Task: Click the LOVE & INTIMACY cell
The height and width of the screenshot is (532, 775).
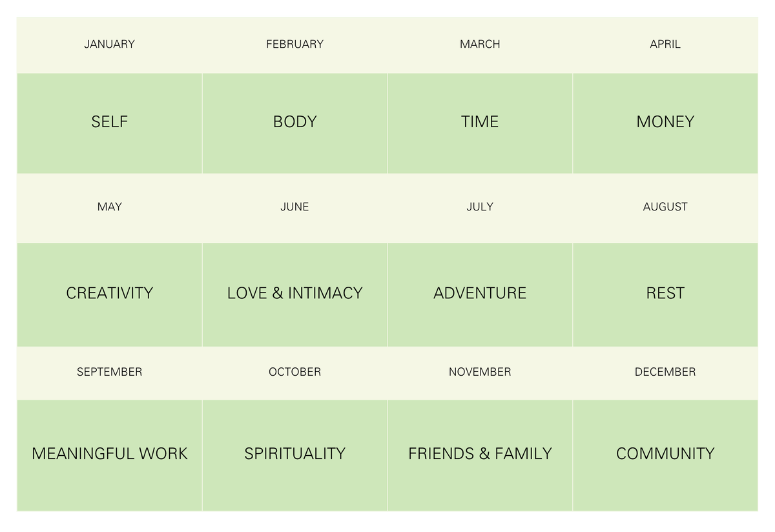Action: point(294,293)
